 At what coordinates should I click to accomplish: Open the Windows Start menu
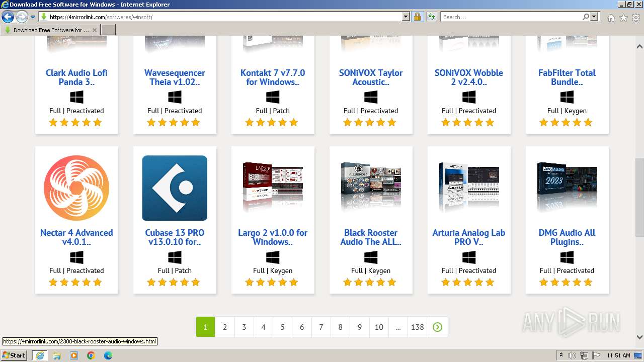pyautogui.click(x=14, y=355)
